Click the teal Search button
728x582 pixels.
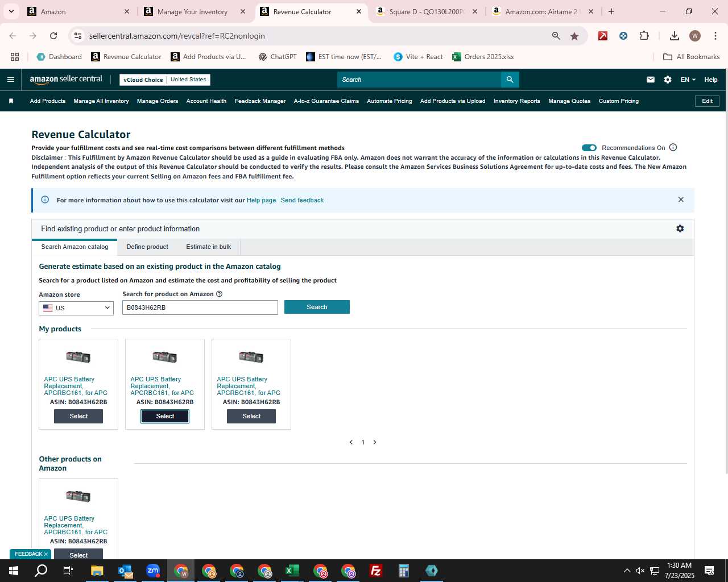point(317,307)
